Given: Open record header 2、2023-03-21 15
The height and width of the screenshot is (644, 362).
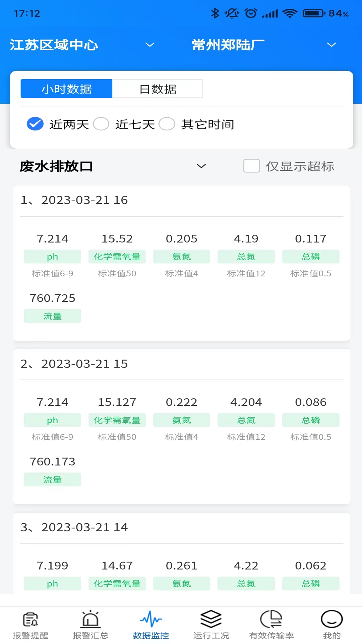Looking at the screenshot, I should (x=74, y=364).
